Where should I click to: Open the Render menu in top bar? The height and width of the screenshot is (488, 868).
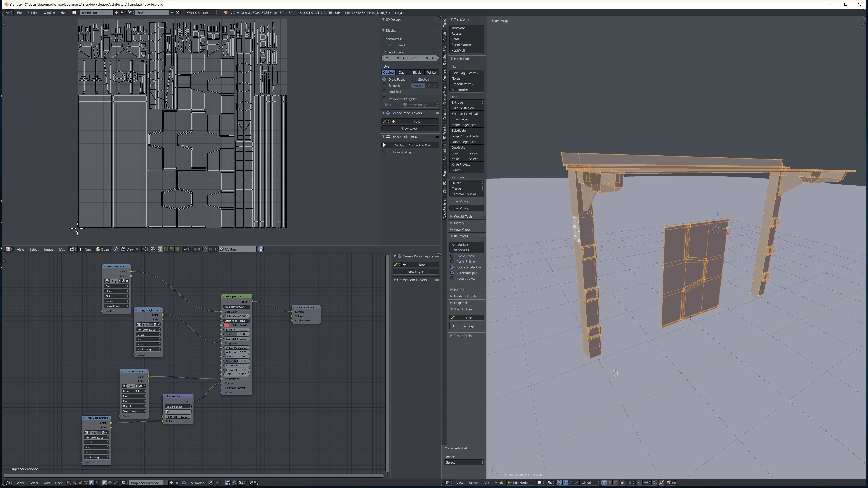coord(32,12)
